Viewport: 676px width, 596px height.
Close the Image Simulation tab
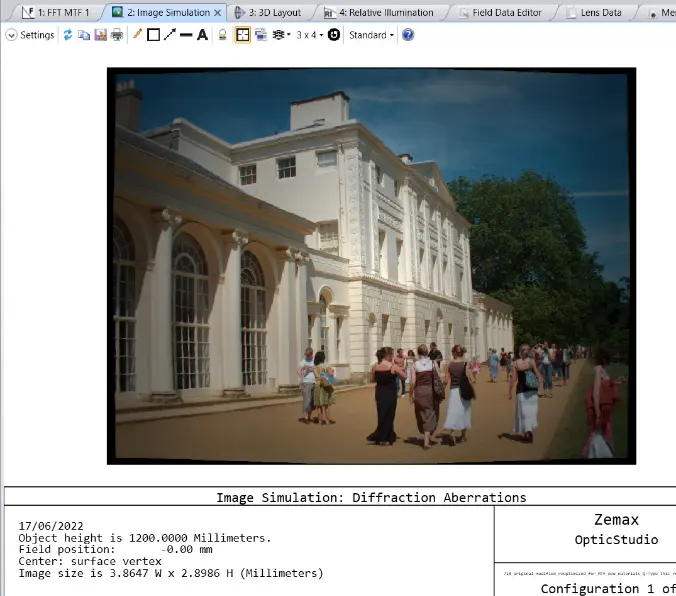(218, 13)
